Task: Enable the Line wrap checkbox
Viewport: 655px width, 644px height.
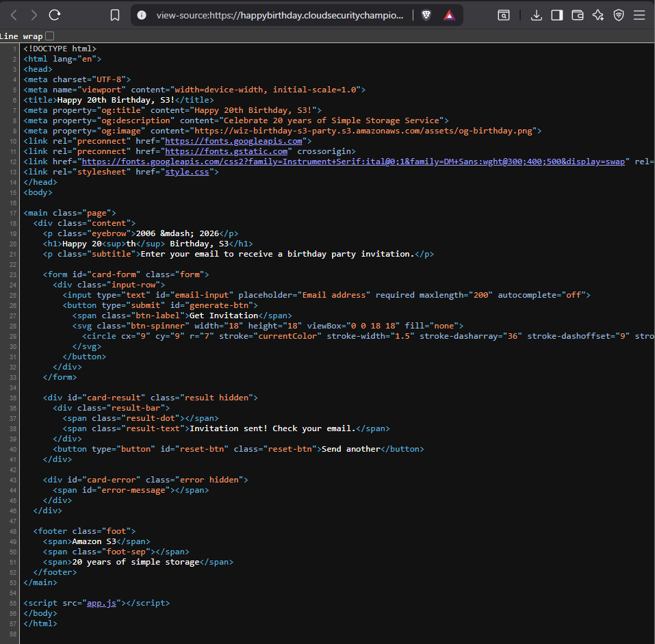Action: 49,36
